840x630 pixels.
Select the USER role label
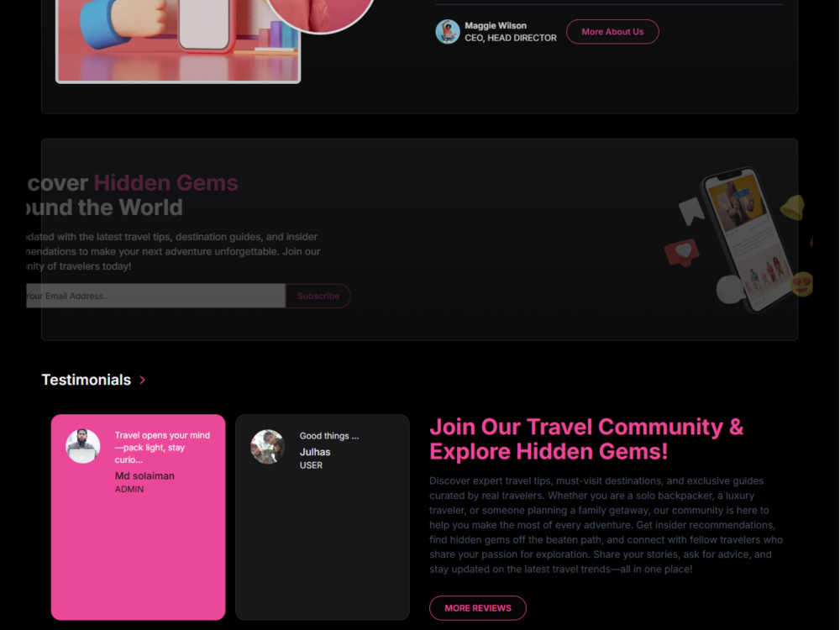pyautogui.click(x=312, y=465)
